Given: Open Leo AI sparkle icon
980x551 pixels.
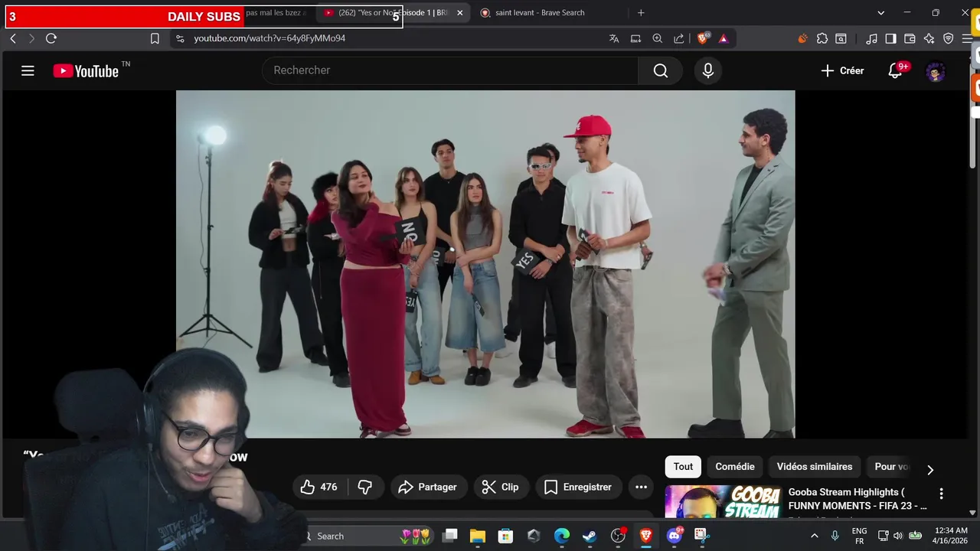Looking at the screenshot, I should click(929, 38).
